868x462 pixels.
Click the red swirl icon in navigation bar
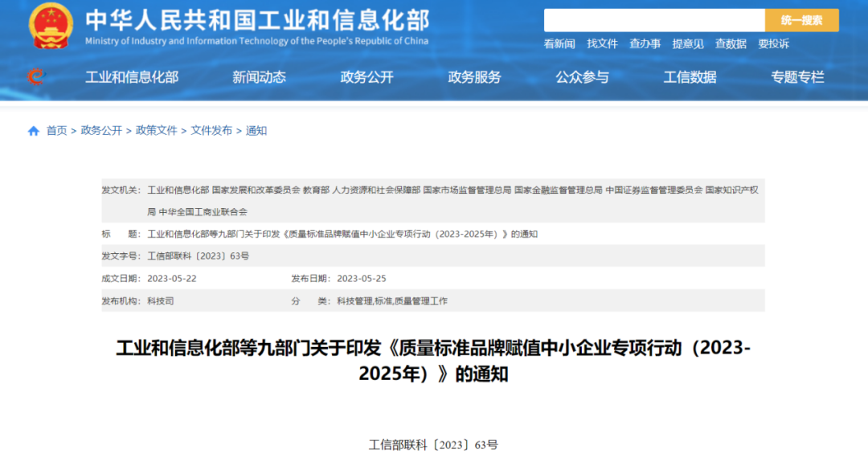pos(35,77)
